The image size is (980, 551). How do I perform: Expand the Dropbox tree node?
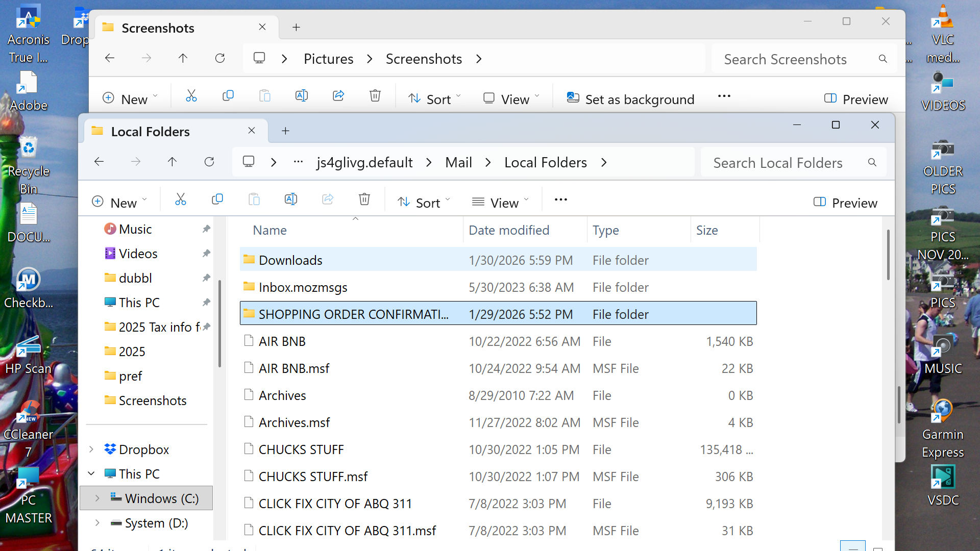pyautogui.click(x=91, y=449)
